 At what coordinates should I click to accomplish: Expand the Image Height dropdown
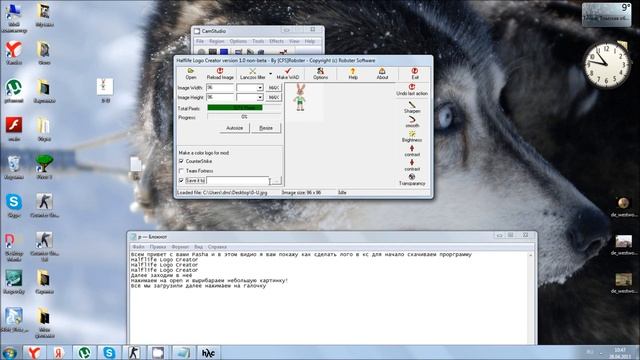pyautogui.click(x=260, y=98)
